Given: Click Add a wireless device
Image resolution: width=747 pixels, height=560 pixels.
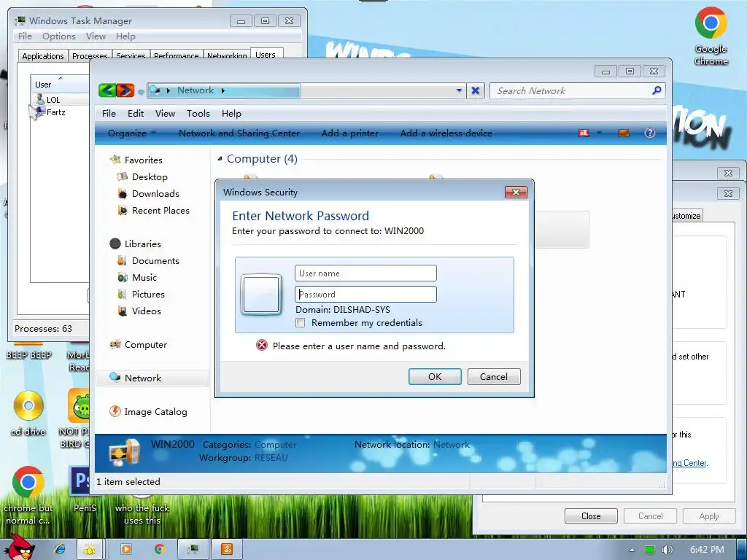Looking at the screenshot, I should 446,133.
